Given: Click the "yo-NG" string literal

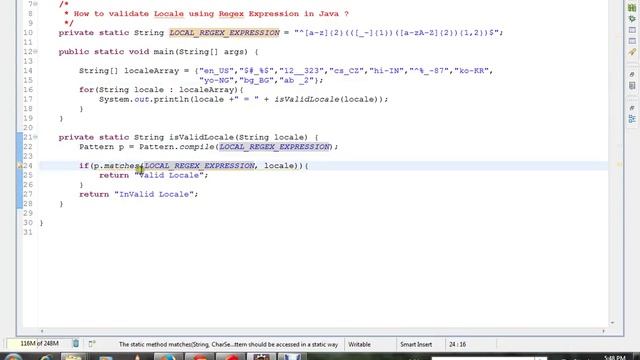Looking at the screenshot, I should pos(217,80).
